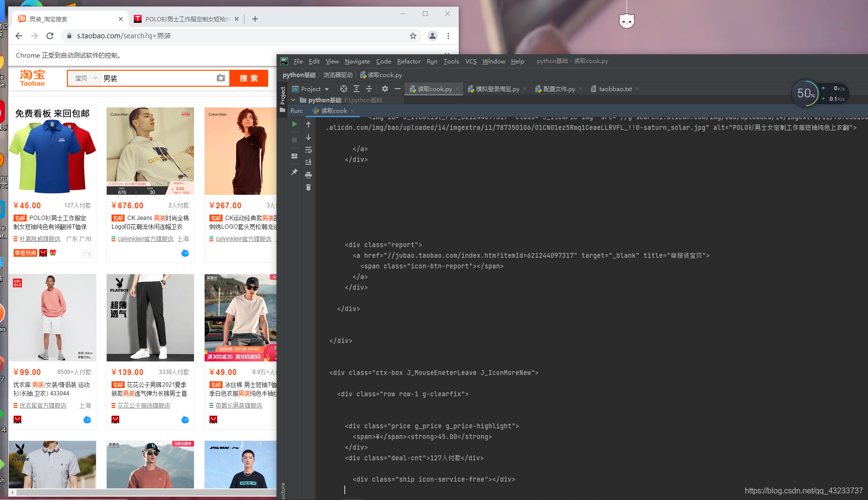Click the 浏览器驱动 breadcrumb
The height and width of the screenshot is (500, 868).
click(x=338, y=75)
